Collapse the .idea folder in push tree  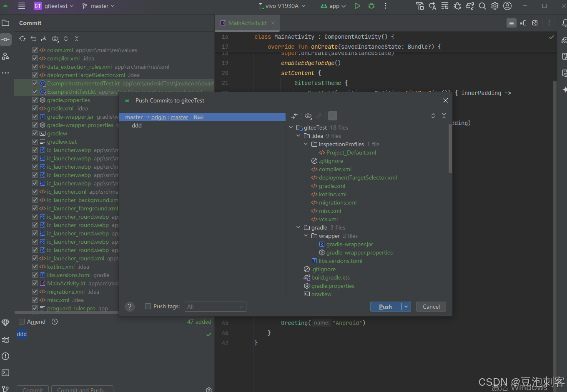click(x=299, y=136)
